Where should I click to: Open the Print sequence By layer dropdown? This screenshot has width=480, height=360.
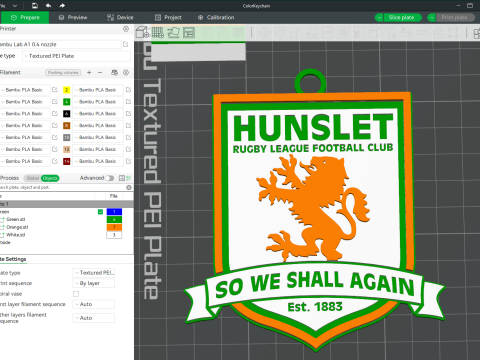point(93,283)
